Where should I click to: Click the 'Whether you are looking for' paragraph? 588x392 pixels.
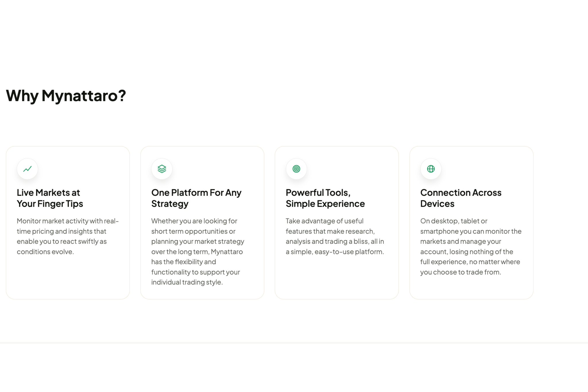[198, 252]
